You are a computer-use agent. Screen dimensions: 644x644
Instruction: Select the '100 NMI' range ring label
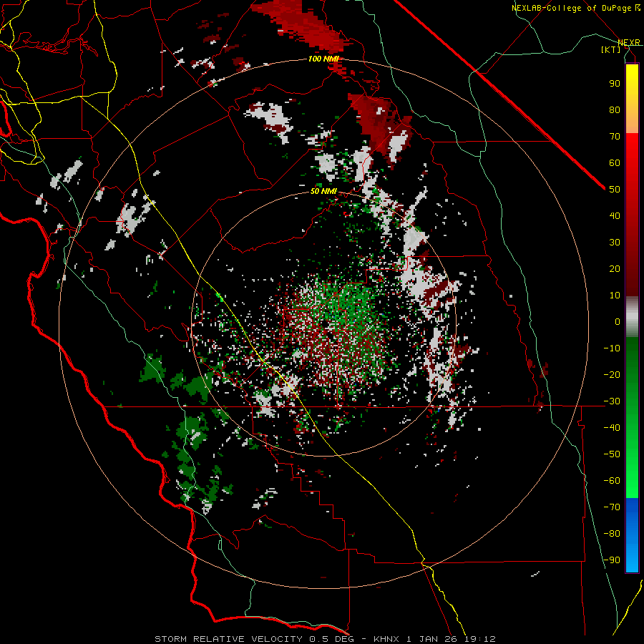click(x=323, y=59)
